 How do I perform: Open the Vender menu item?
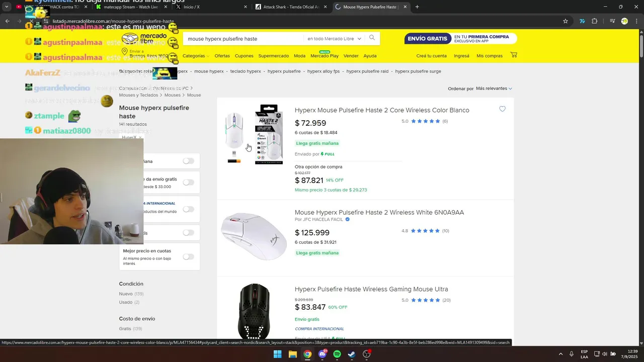pyautogui.click(x=351, y=56)
